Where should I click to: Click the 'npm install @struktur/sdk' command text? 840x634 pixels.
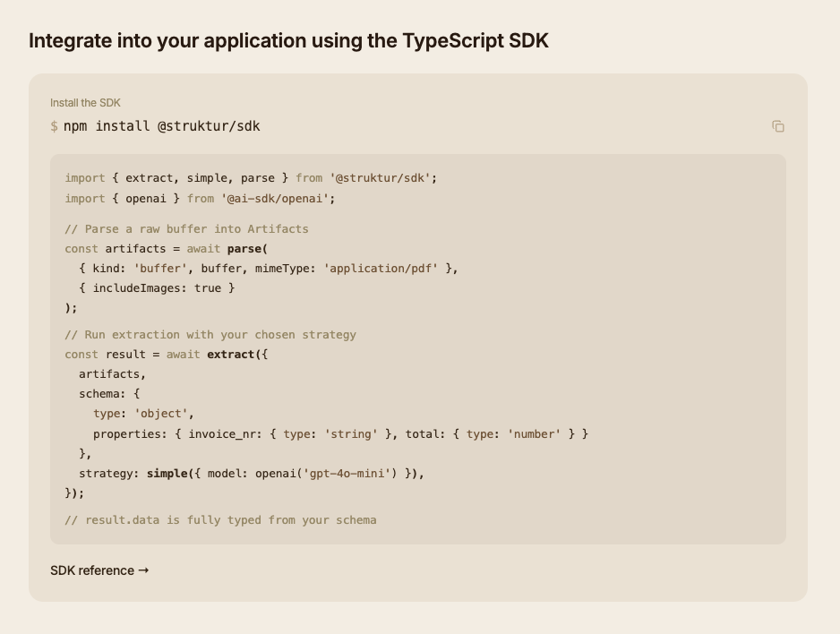pyautogui.click(x=162, y=126)
